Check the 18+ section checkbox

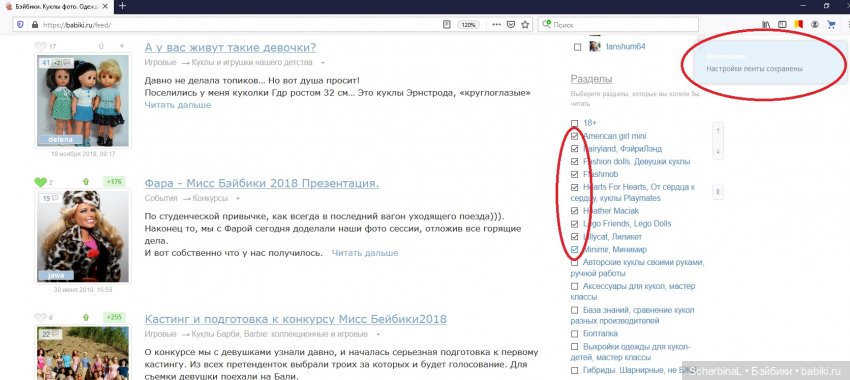point(575,123)
